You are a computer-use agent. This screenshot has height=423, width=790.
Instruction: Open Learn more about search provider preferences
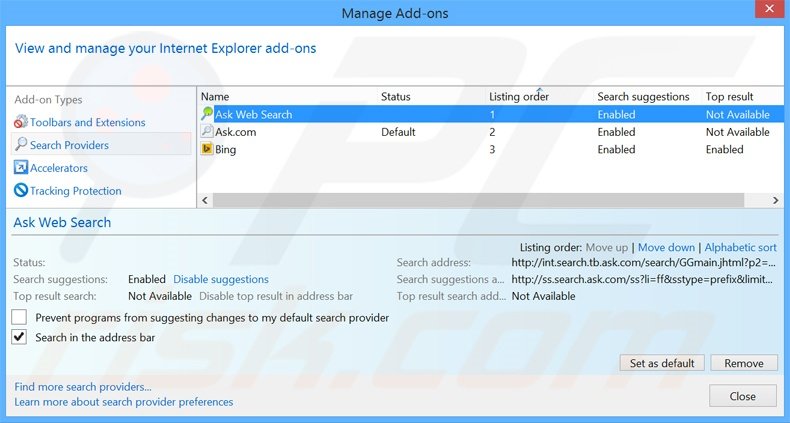click(x=123, y=402)
